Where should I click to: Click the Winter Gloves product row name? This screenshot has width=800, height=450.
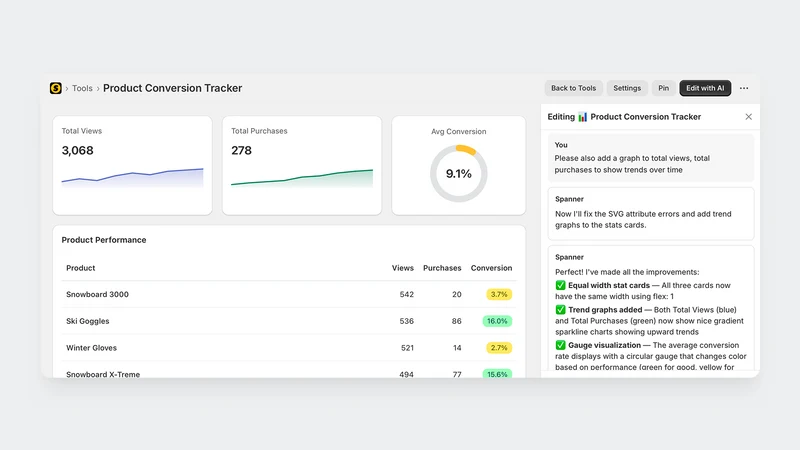pos(91,348)
